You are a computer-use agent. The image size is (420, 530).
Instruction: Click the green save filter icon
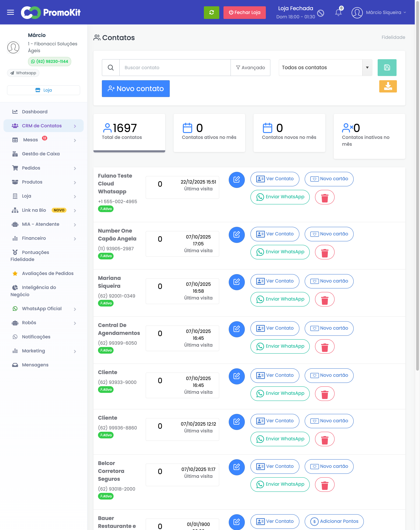tap(387, 67)
